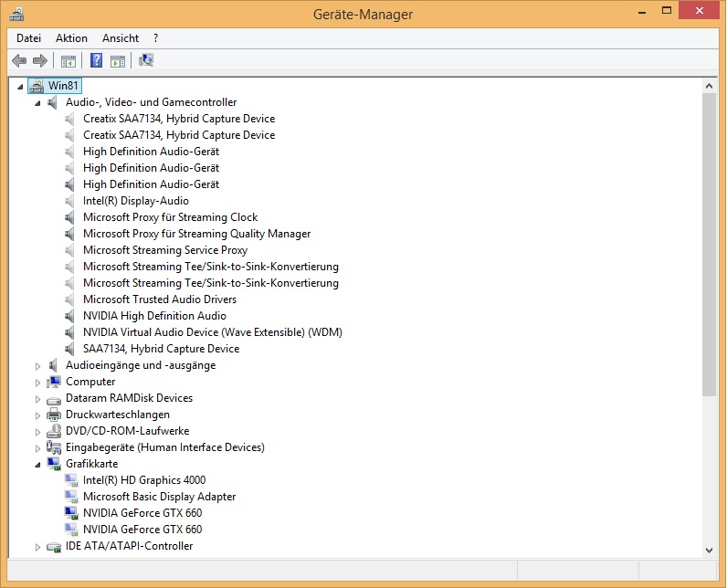Select Microsoft Trusted Audio Drivers text

[x=160, y=299]
